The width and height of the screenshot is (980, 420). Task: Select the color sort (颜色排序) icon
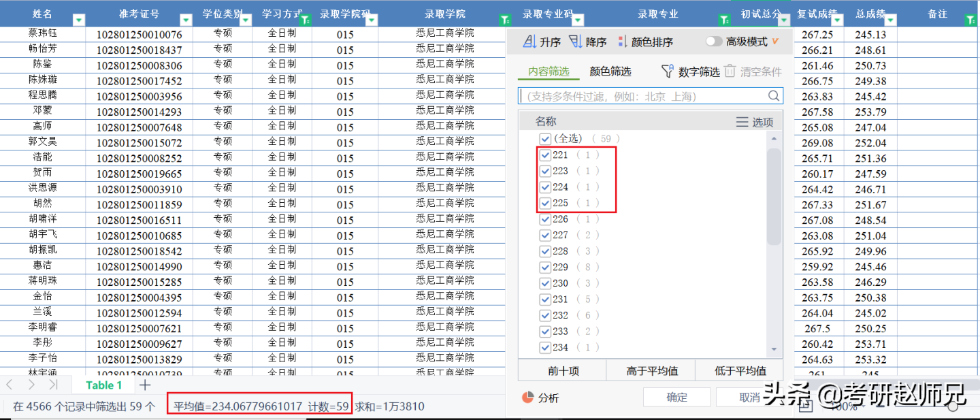[x=621, y=42]
